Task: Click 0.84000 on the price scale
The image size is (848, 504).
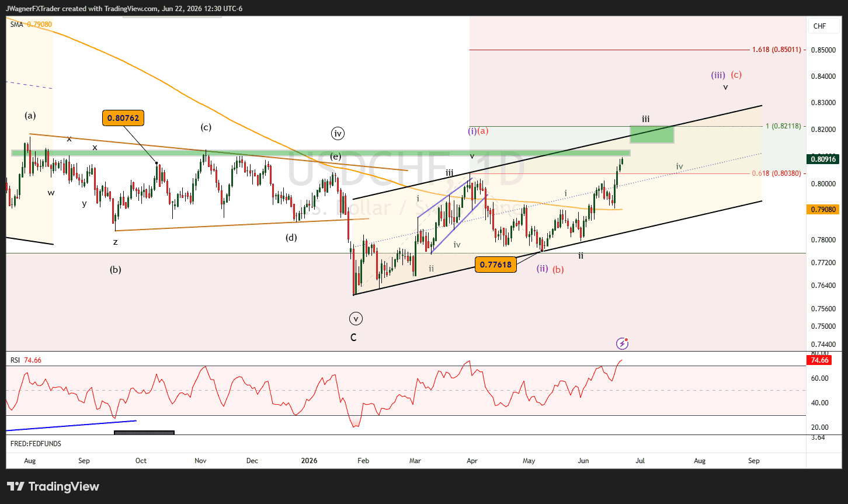Action: (823, 77)
